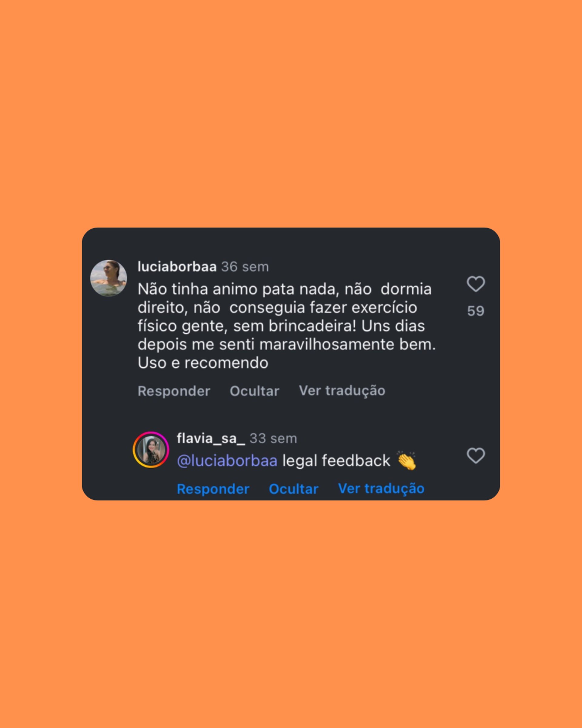Viewport: 582px width, 728px height.
Task: Click the words legal feedback in the reply
Action: pos(336,461)
